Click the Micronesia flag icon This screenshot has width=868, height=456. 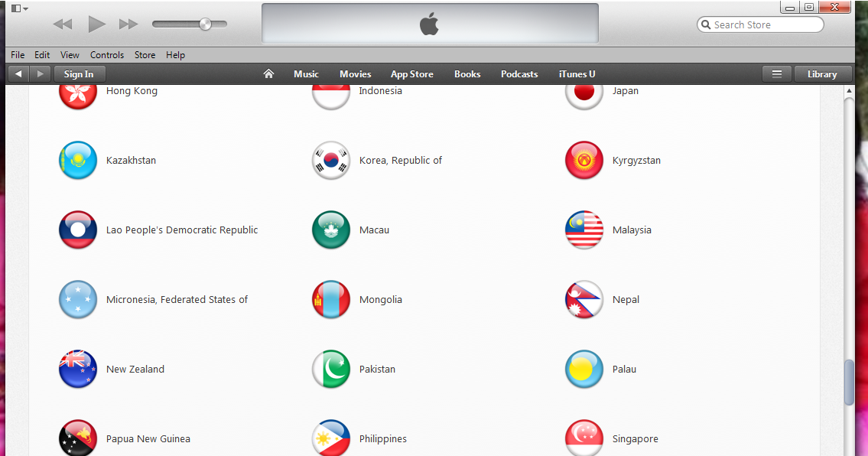tap(78, 299)
